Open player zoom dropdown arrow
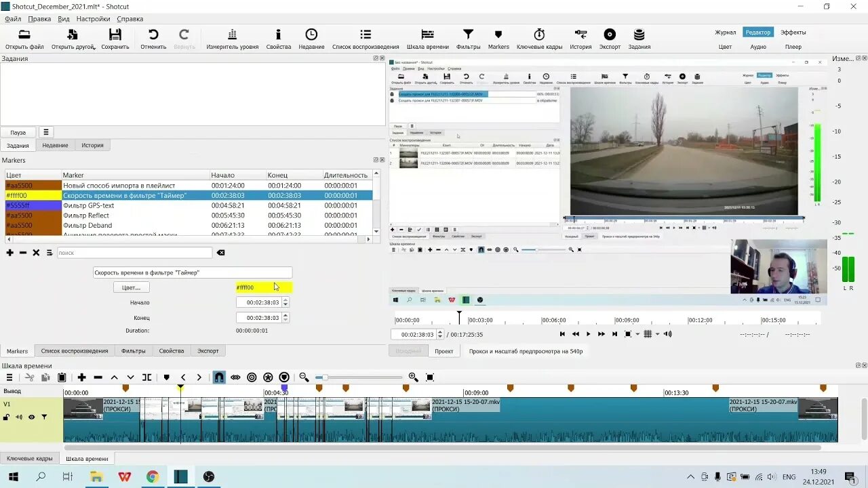The height and width of the screenshot is (488, 868). tap(637, 334)
